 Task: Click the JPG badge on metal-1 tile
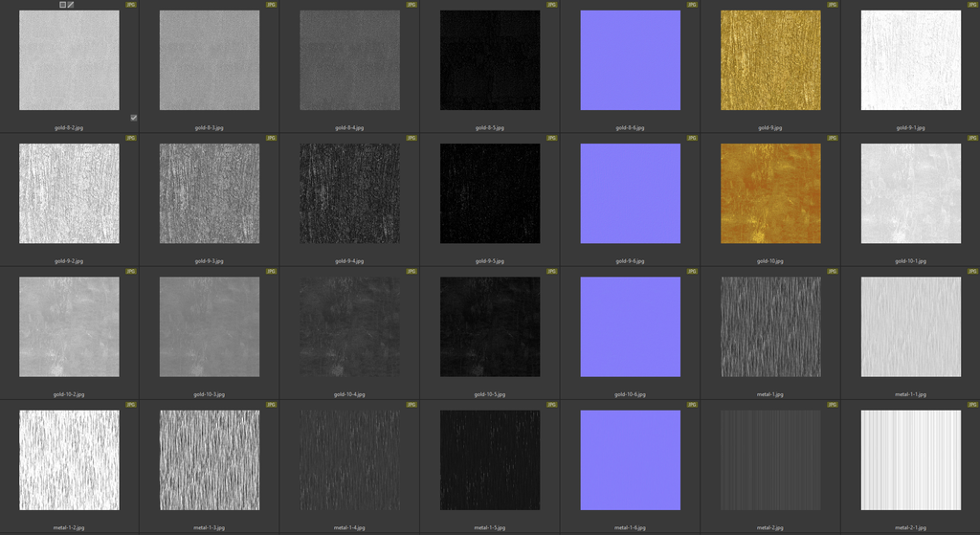pos(833,272)
